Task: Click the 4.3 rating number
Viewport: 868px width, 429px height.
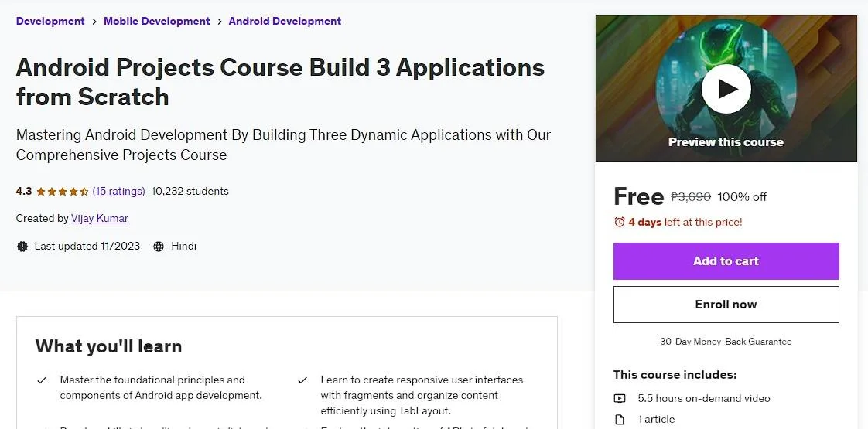Action: pyautogui.click(x=24, y=191)
